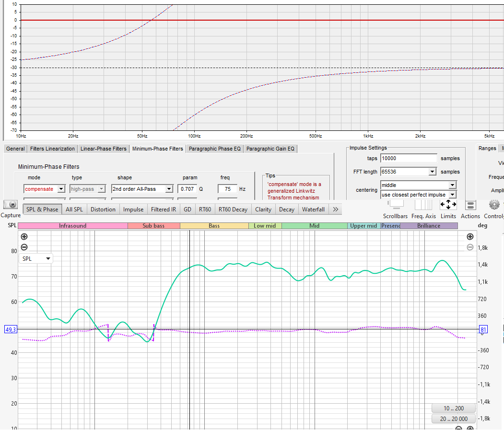The height and width of the screenshot is (431, 504).
Task: Show more graph tabs with >> button
Action: 335,209
